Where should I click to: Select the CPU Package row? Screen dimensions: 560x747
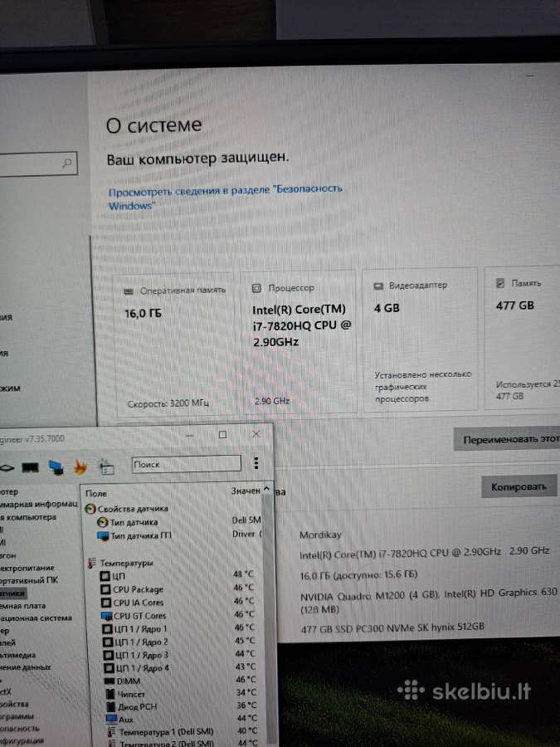coord(178,589)
